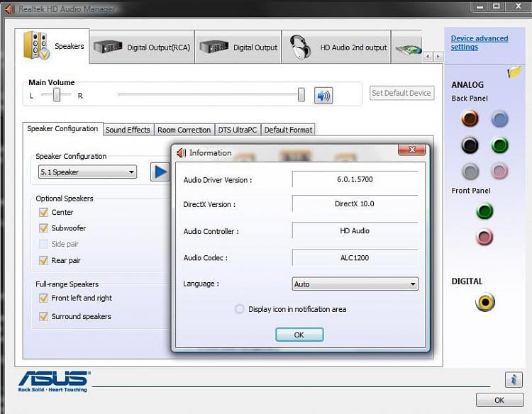The image size is (532, 414).
Task: Click the information 'i' button
Action: point(514,379)
